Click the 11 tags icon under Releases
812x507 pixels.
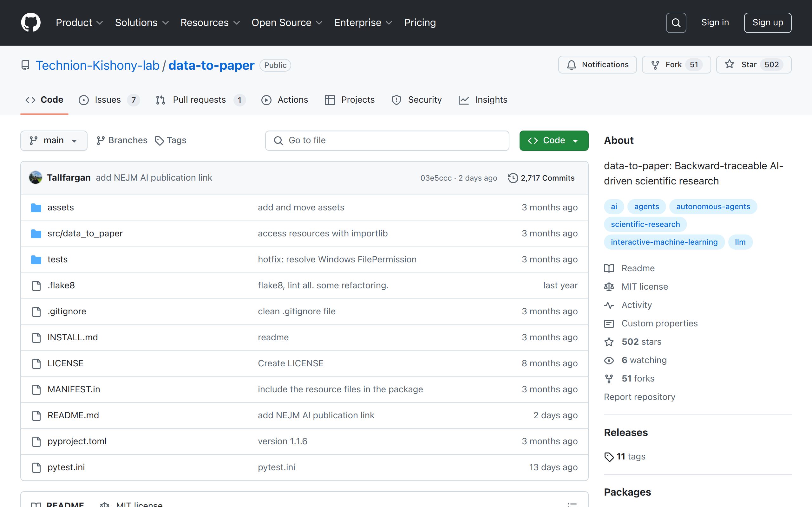pyautogui.click(x=609, y=457)
